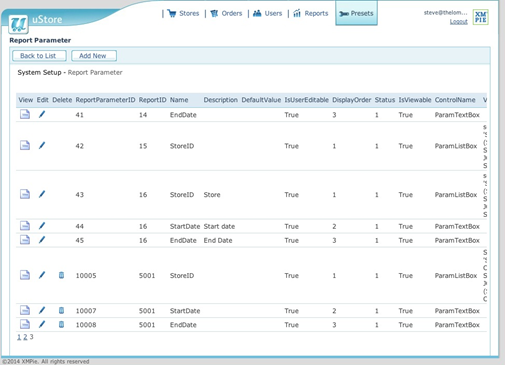Open the Presets tab
The width and height of the screenshot is (505, 365).
click(x=356, y=13)
